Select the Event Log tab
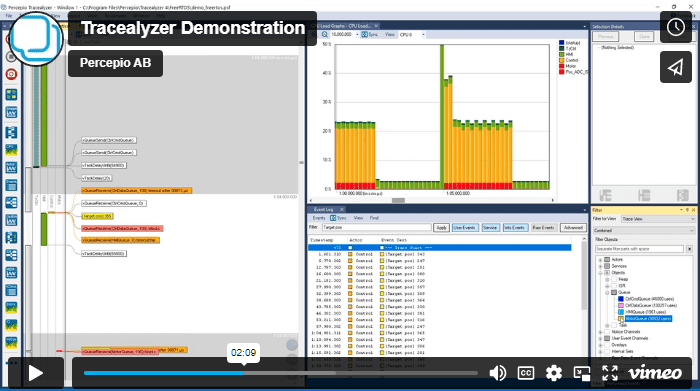This screenshot has height=391, width=700. click(x=323, y=209)
